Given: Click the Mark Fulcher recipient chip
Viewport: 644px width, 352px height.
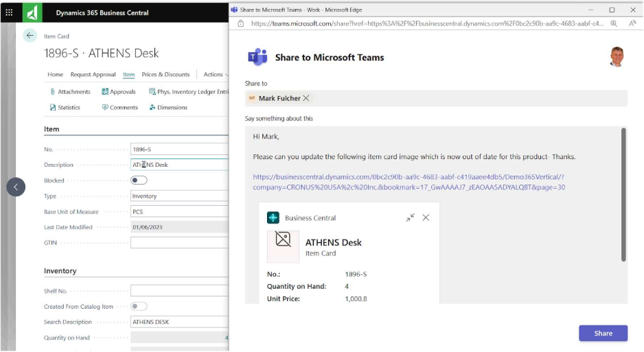Looking at the screenshot, I should click(279, 98).
